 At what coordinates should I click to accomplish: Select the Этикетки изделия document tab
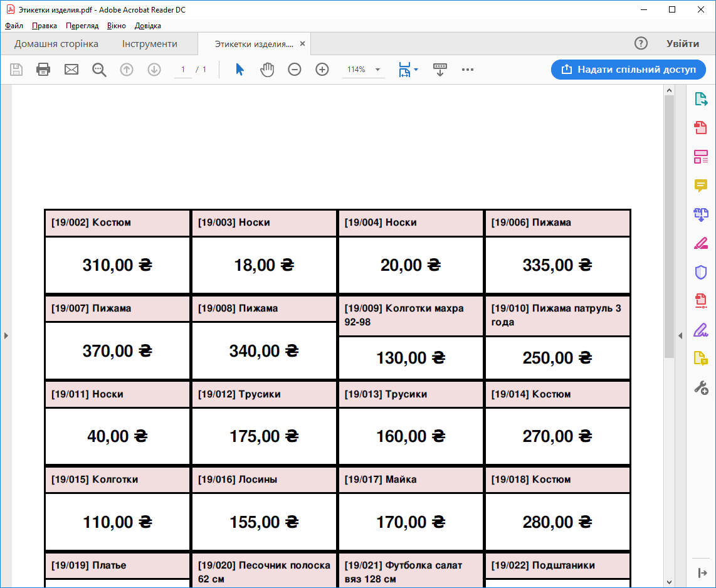[x=254, y=44]
